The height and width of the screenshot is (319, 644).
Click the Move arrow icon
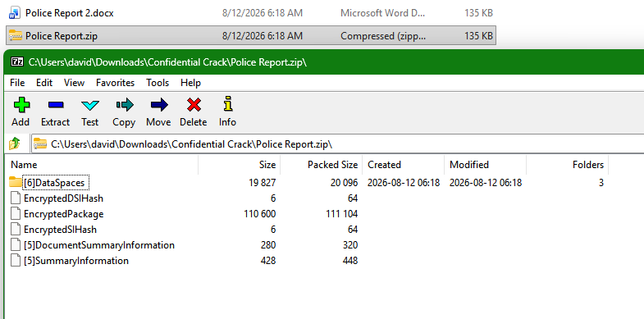click(159, 105)
